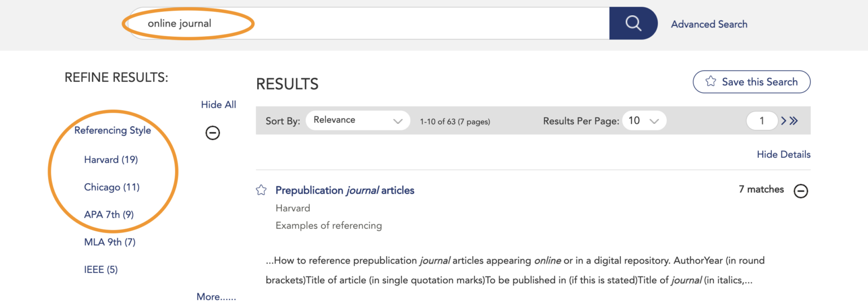Show more referencing style filters
868x303 pixels.
point(216,297)
